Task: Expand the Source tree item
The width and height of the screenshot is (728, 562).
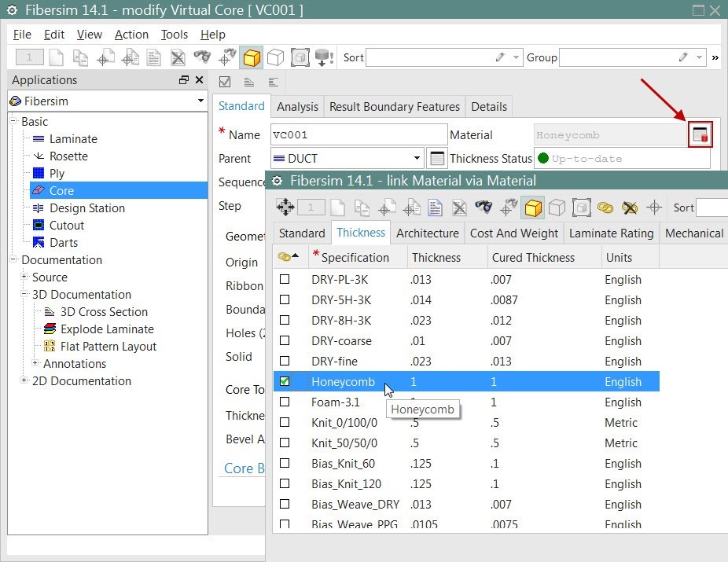Action: tap(24, 277)
